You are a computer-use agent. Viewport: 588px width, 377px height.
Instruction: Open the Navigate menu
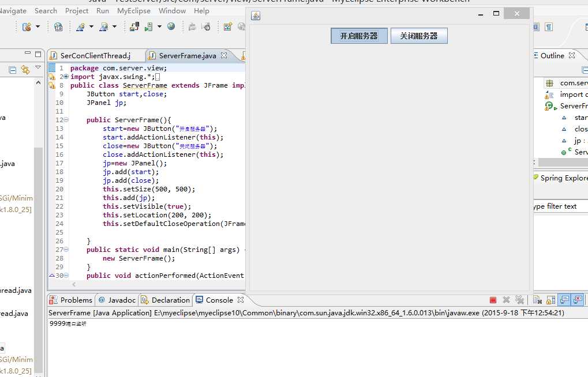point(12,11)
